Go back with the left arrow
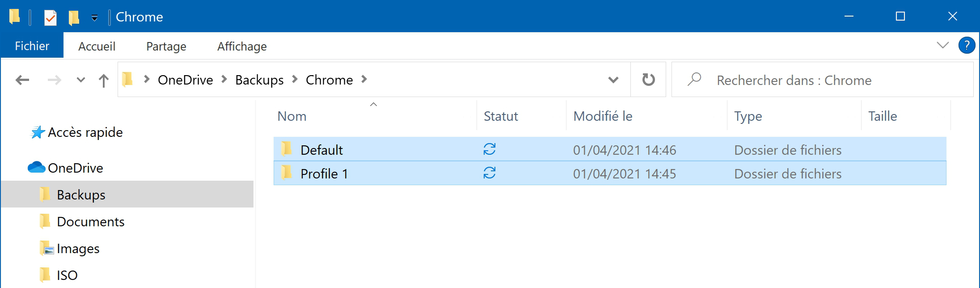This screenshot has height=288, width=980. [22, 80]
